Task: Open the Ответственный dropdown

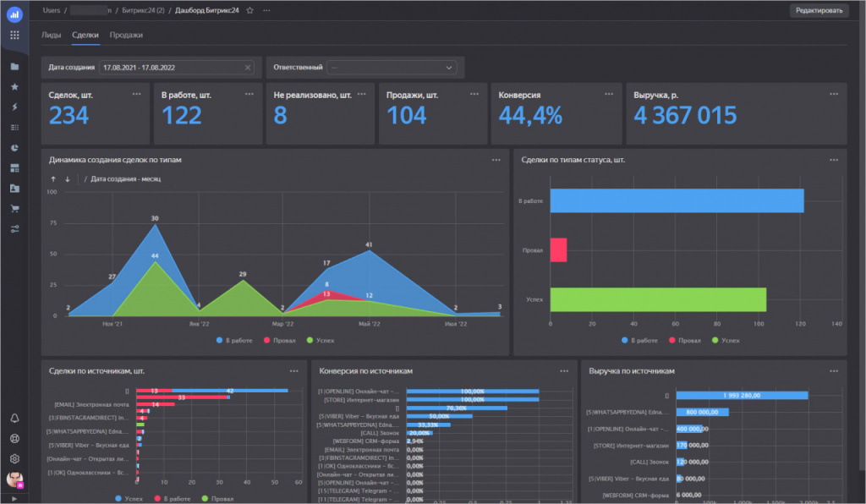Action: click(392, 68)
